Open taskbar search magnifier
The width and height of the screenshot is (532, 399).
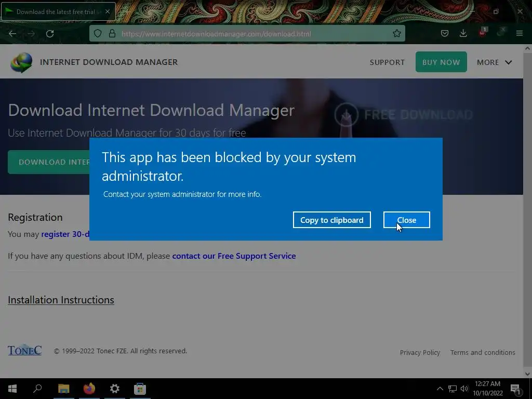[x=37, y=389]
